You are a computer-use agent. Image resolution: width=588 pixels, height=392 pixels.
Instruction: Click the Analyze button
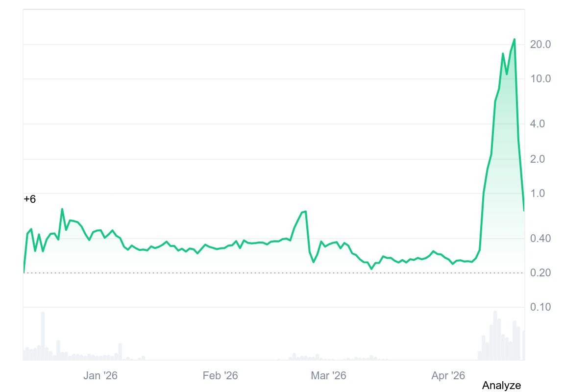(x=501, y=385)
